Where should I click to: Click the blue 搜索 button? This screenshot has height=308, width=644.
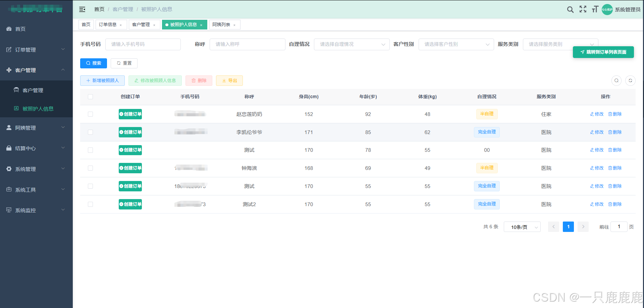point(94,63)
